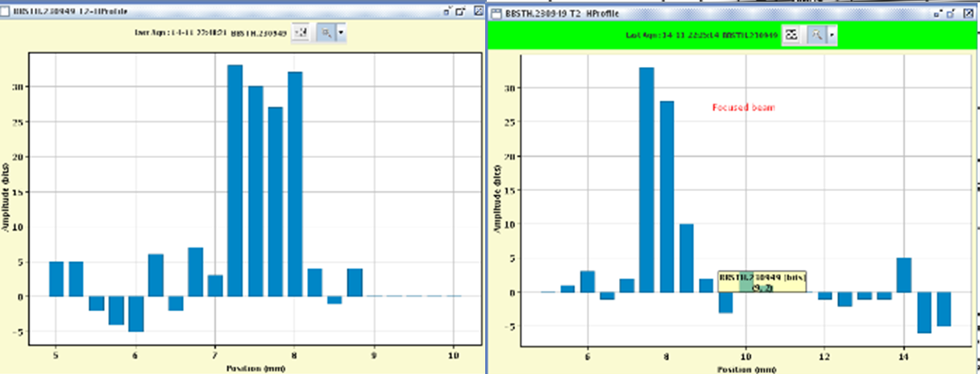Click the tallest bar near 7.5 mm in right chart
This screenshot has height=374, width=980.
coord(646,179)
